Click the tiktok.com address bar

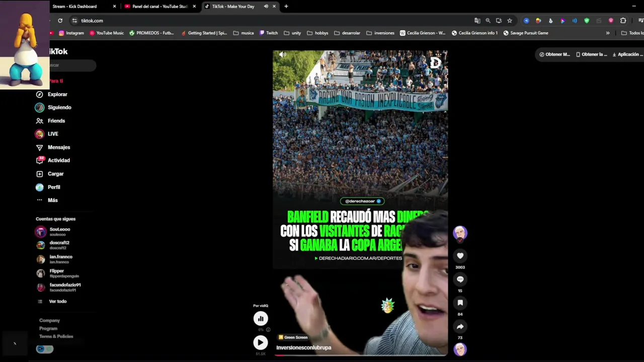(272, 21)
